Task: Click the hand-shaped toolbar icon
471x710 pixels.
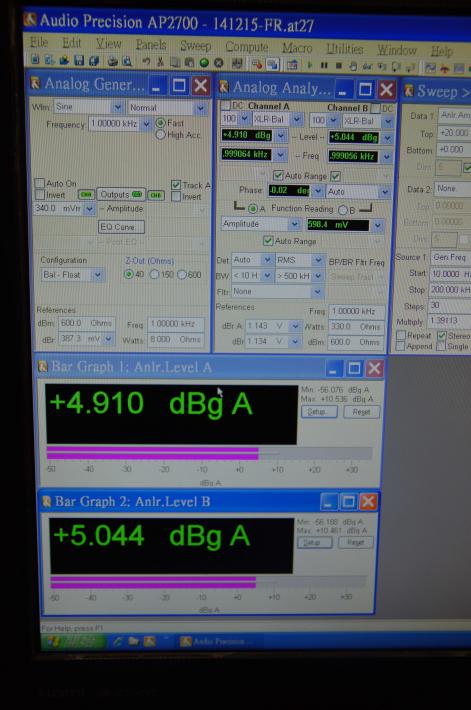Action: pyautogui.click(x=353, y=67)
